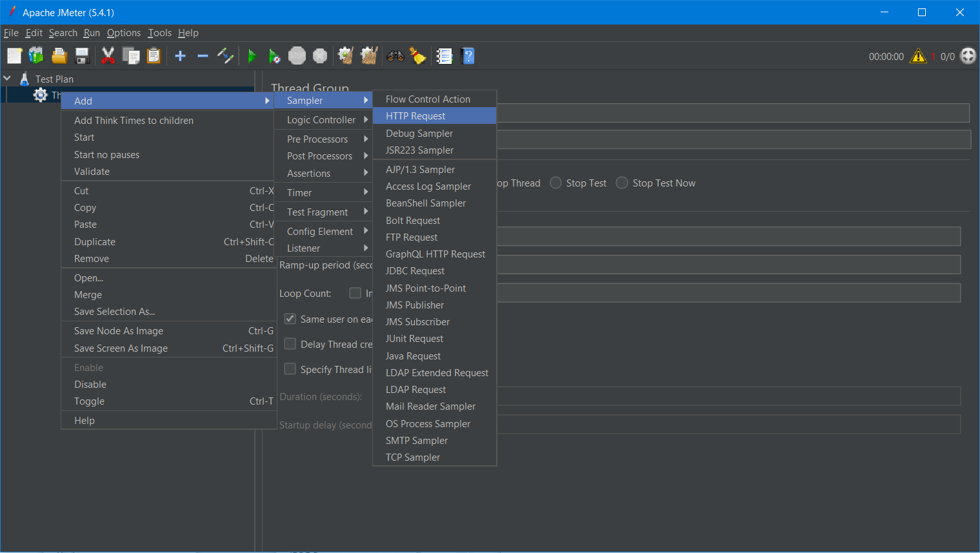Image resolution: width=980 pixels, height=553 pixels.
Task: Open the Search menu
Action: point(63,33)
